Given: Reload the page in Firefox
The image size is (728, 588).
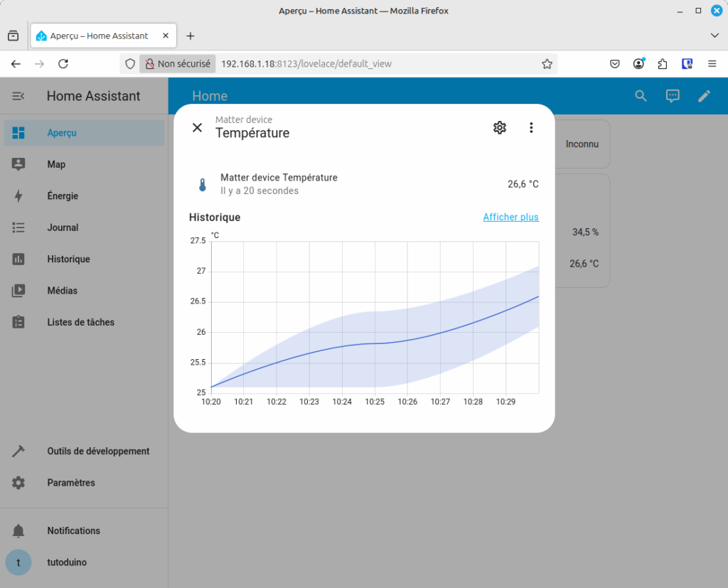Looking at the screenshot, I should [x=63, y=63].
